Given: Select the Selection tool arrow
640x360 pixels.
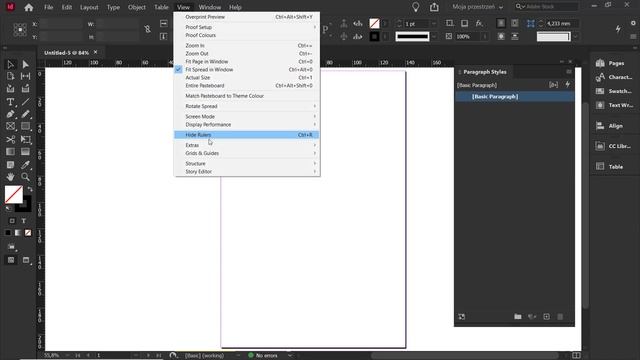Looking at the screenshot, I should (x=11, y=64).
